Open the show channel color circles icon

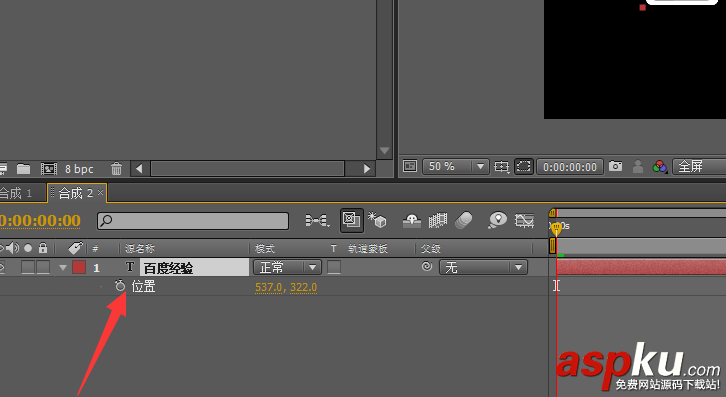pyautogui.click(x=659, y=166)
